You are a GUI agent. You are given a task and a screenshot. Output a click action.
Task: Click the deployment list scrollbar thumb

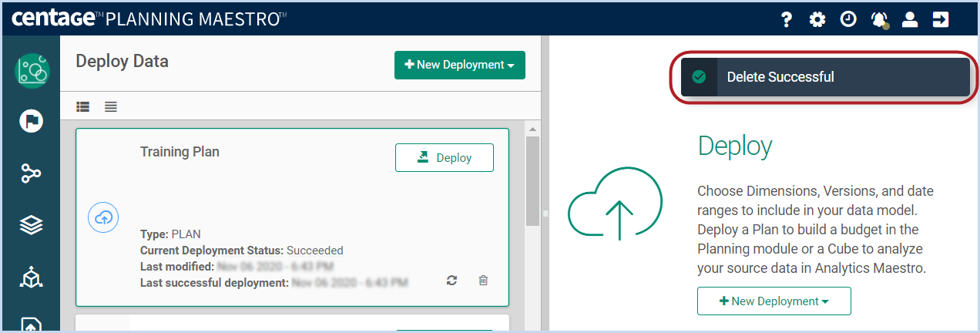click(532, 181)
